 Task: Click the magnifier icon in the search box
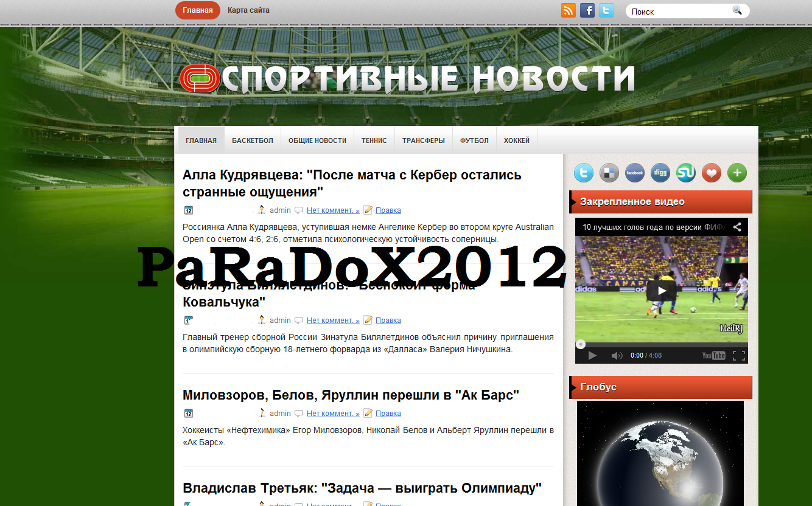tap(737, 10)
